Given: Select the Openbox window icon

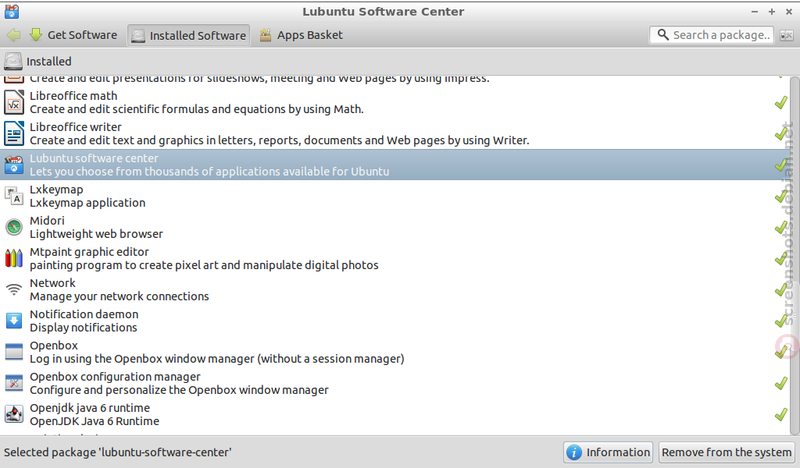Looking at the screenshot, I should pos(14,352).
